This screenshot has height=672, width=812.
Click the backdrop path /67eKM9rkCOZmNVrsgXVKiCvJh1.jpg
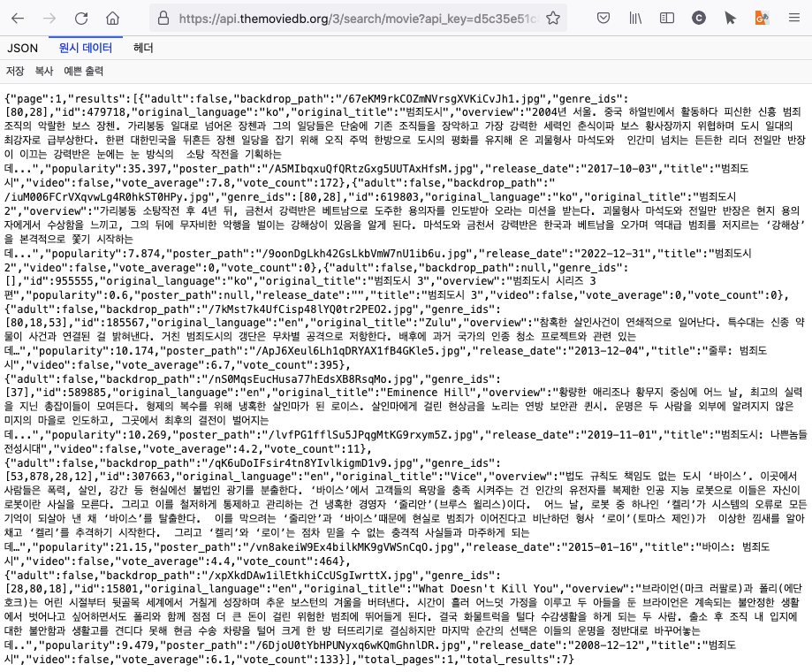(441, 99)
